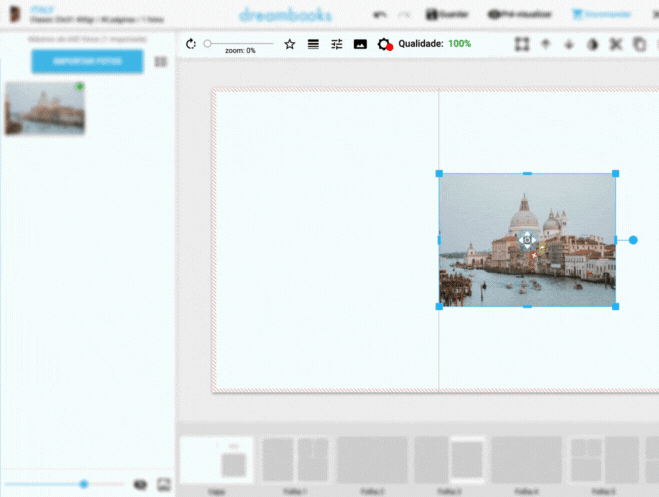Send the photo backward with down arrow
This screenshot has width=659, height=497.
click(x=569, y=44)
